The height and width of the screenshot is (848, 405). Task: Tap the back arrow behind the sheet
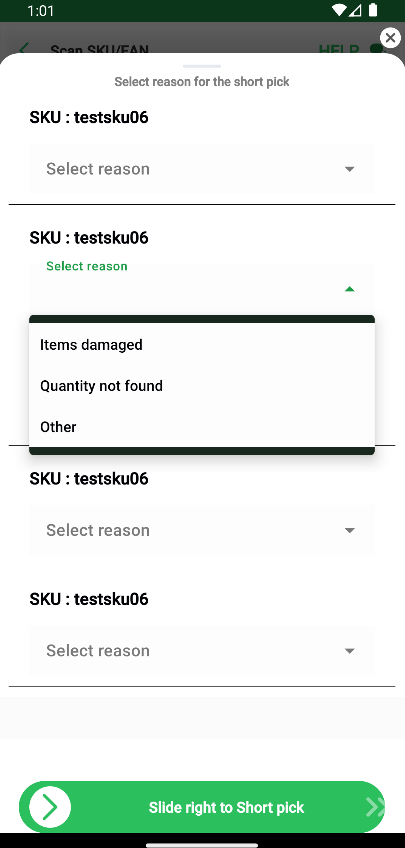[x=23, y=49]
